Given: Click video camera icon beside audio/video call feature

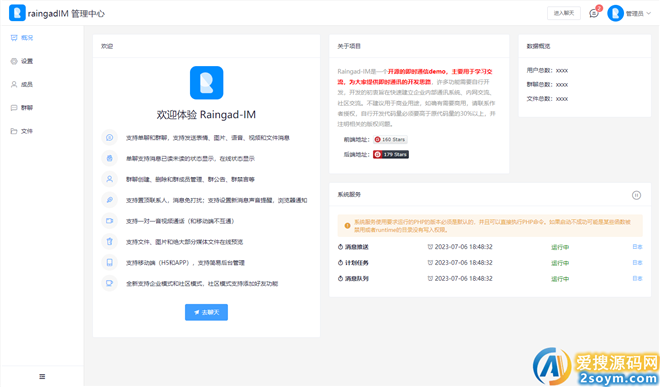Looking at the screenshot, I should tap(109, 221).
